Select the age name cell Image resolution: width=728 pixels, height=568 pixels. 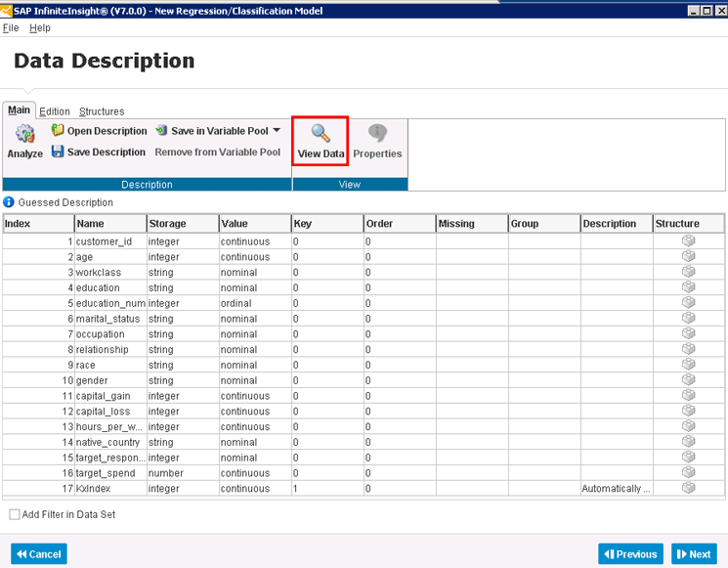(x=110, y=257)
